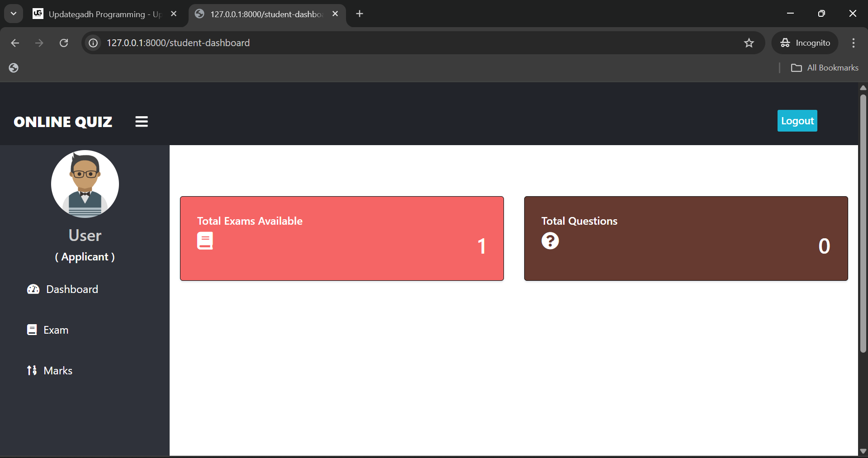Viewport: 868px width, 458px height.
Task: Click the globe bookmark icon on the bookmarks bar
Action: [x=14, y=68]
